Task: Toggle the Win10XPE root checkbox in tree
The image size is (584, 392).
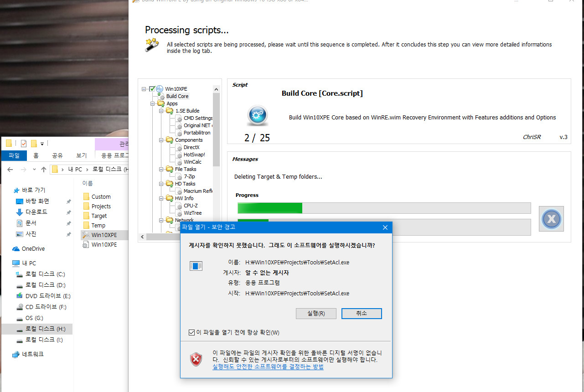Action: pyautogui.click(x=152, y=89)
